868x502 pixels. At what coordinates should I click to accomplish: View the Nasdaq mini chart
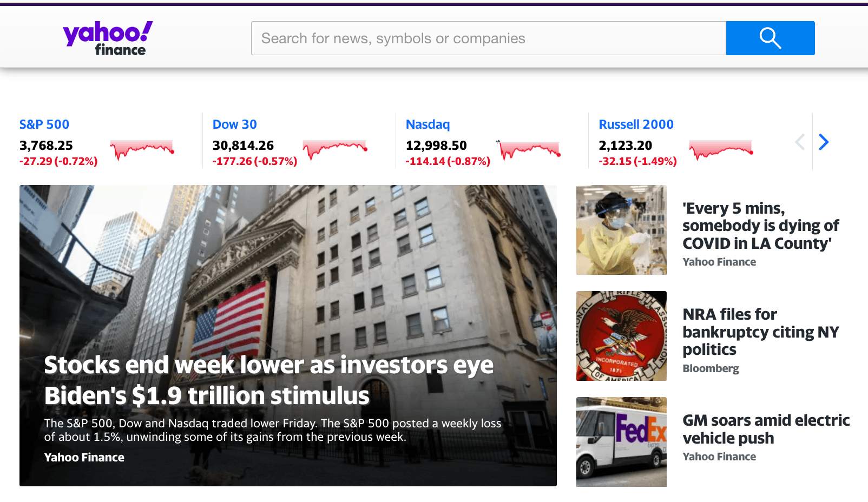point(528,150)
